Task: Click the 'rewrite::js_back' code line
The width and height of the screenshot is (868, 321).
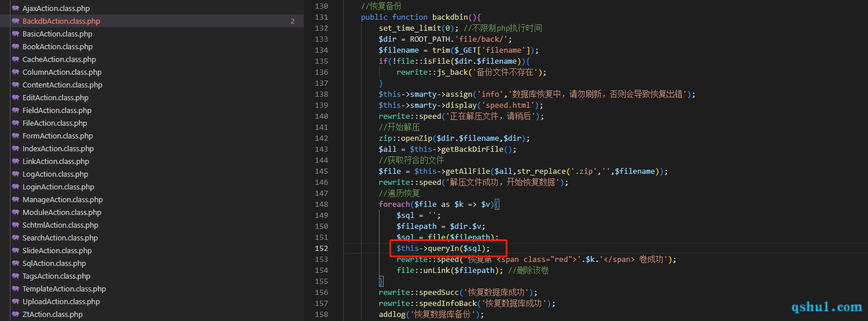Action: [472, 72]
